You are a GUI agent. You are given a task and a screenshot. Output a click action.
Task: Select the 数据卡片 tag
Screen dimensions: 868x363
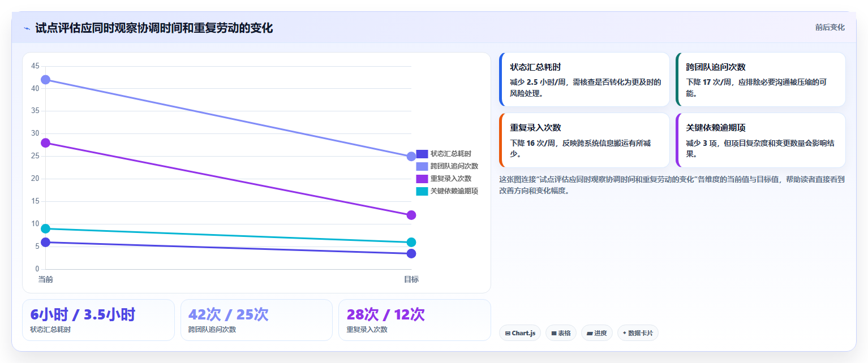(638, 333)
